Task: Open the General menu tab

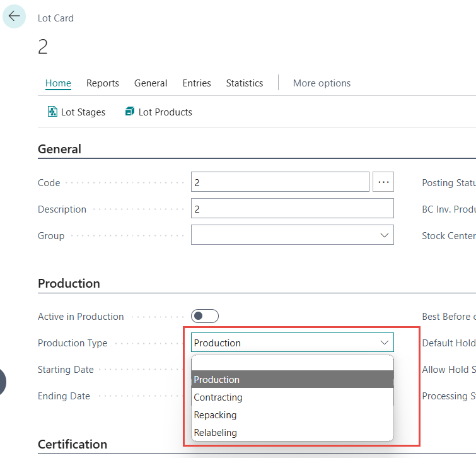Action: click(151, 83)
